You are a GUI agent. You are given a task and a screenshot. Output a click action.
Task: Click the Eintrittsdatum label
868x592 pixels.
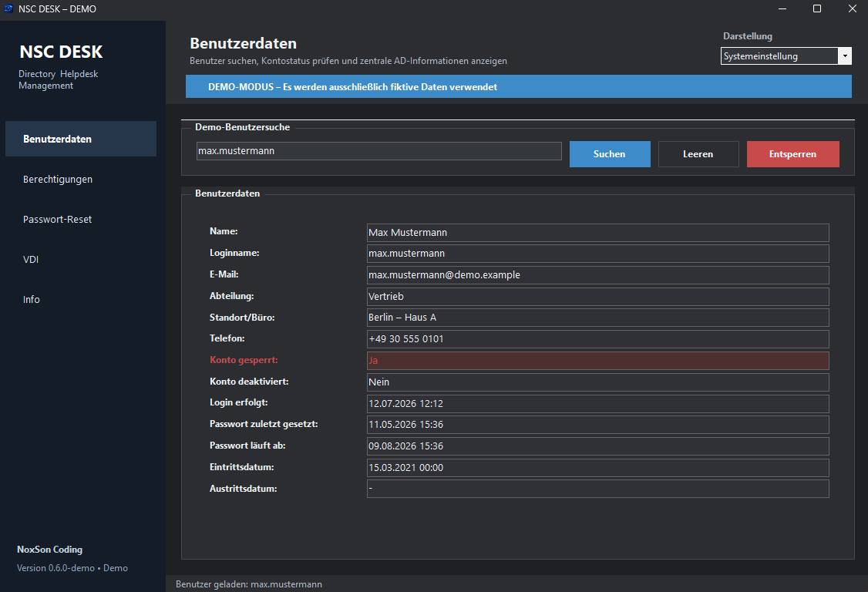(241, 467)
